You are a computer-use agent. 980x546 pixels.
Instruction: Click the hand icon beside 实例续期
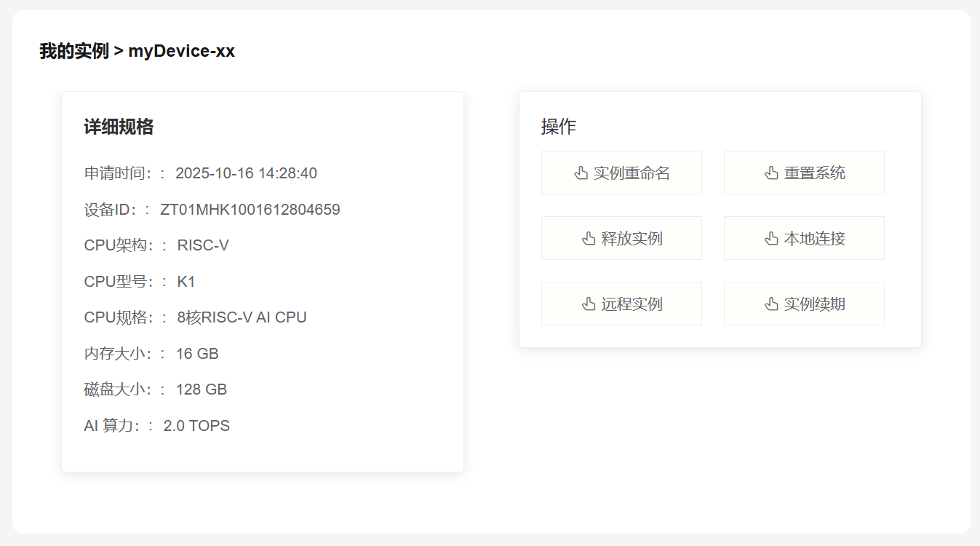coord(771,304)
